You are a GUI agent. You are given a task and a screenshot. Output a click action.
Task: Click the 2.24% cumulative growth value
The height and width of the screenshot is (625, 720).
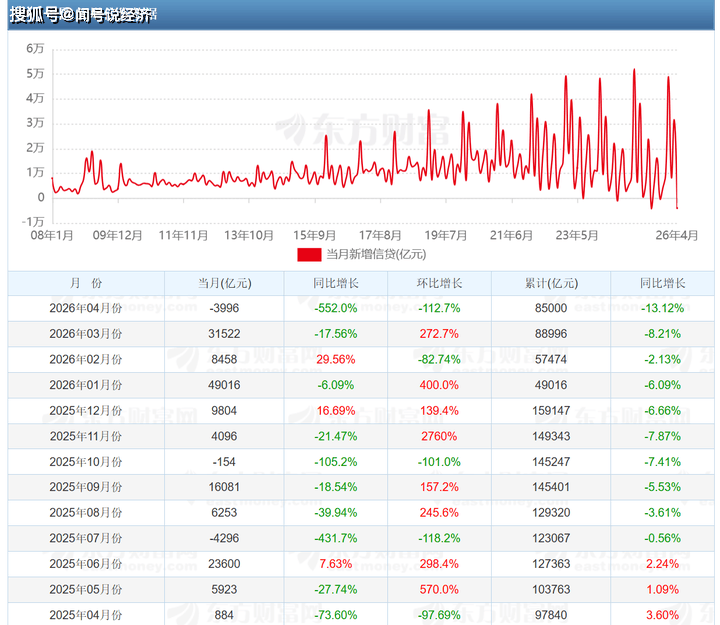[663, 564]
